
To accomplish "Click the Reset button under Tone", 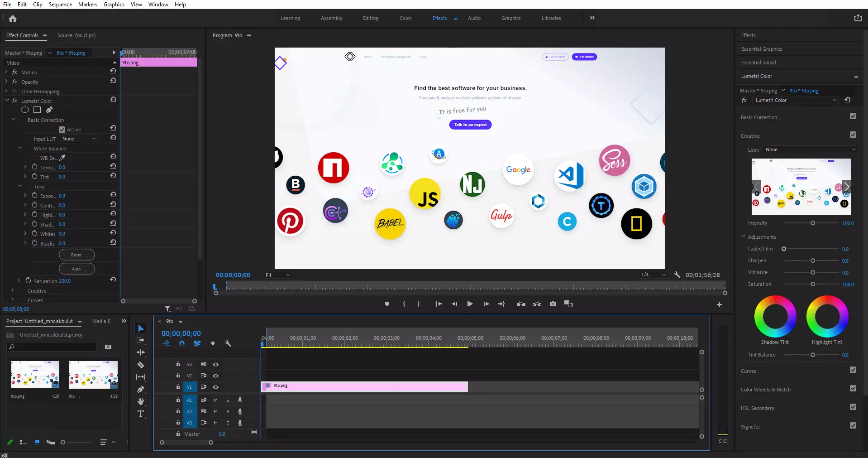I will pos(77,255).
